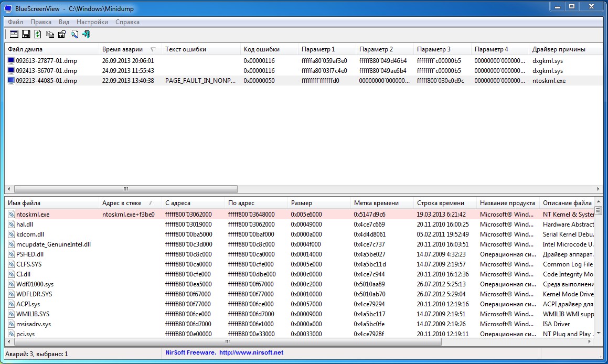Viewport: 608px width, 364px height.
Task: Click the ntoskrnl.exe+f3be0 stack address cell
Action: (129, 215)
